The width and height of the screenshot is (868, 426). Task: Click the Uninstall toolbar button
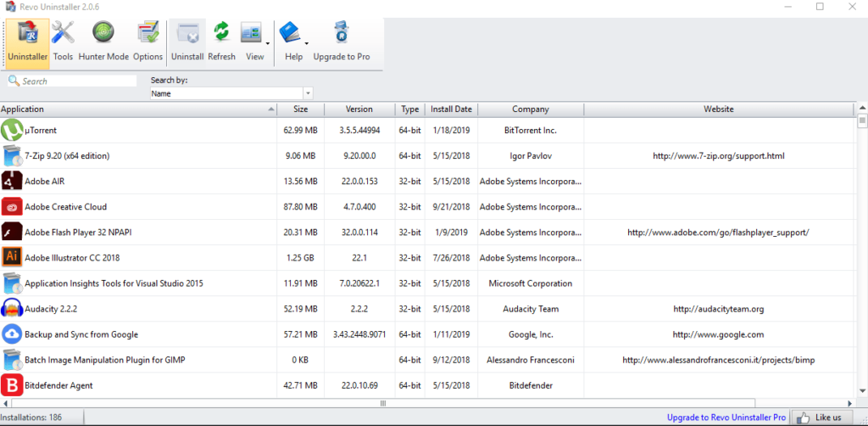tap(187, 43)
